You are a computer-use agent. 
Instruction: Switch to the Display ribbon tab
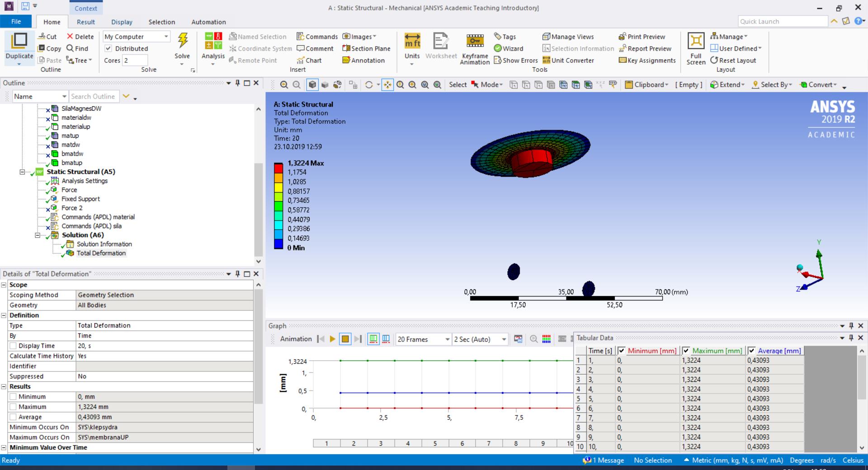pos(122,22)
